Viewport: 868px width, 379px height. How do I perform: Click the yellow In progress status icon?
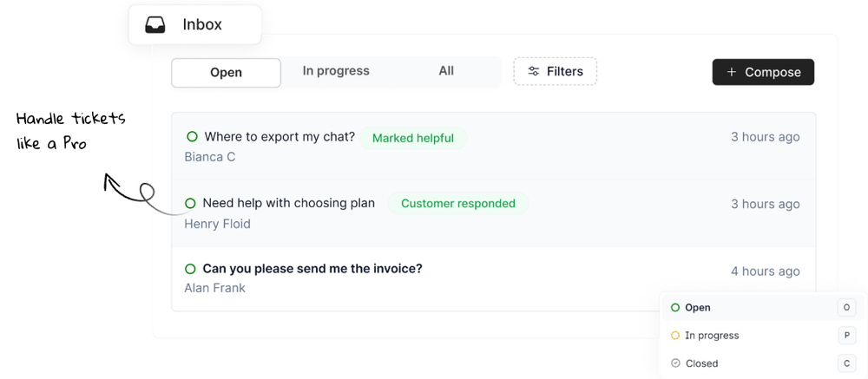click(x=675, y=336)
